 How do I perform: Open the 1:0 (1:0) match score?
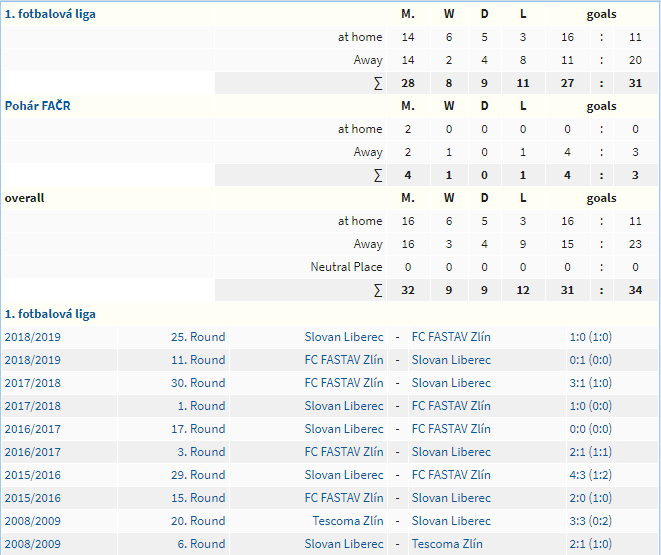click(x=589, y=337)
